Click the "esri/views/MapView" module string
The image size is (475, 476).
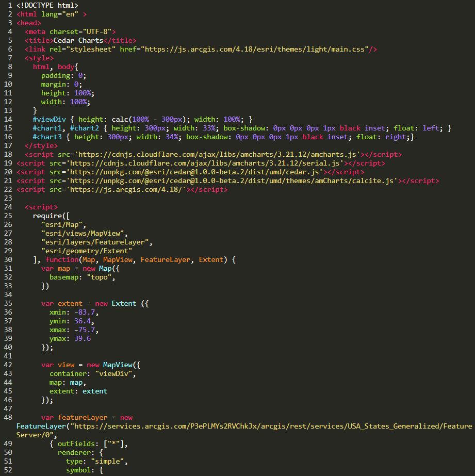[x=85, y=233]
